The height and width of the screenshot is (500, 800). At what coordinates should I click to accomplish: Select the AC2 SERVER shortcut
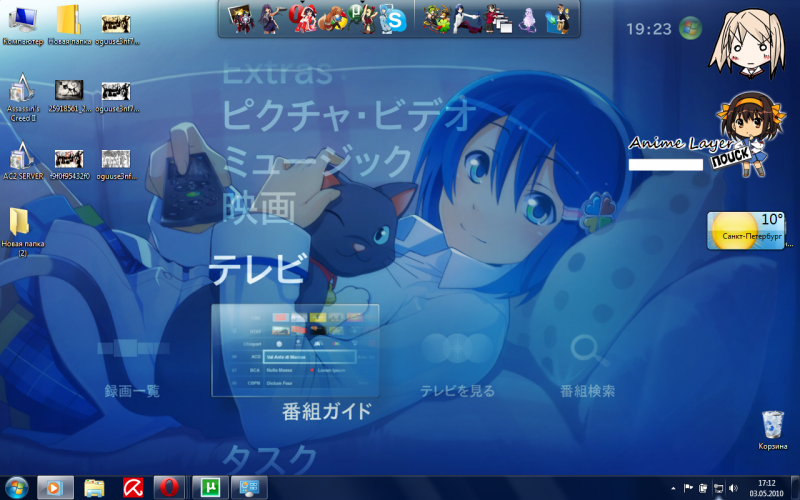pyautogui.click(x=23, y=161)
